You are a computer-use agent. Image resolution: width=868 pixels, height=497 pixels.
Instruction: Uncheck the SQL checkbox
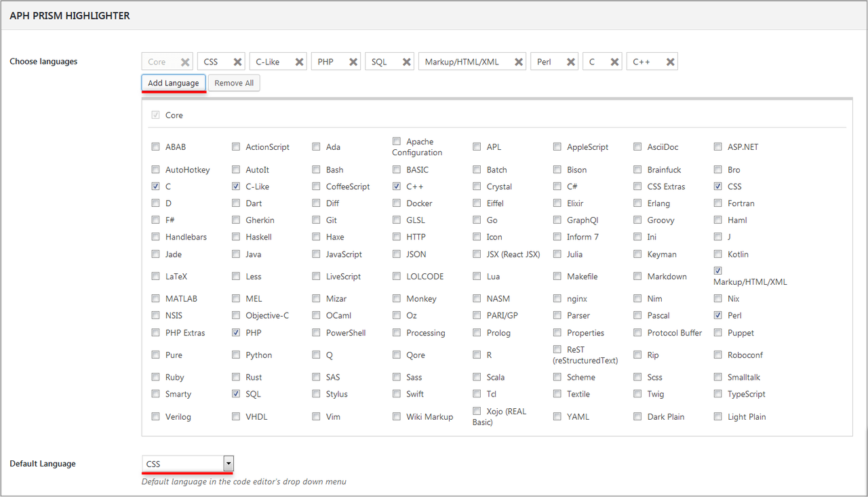coord(236,394)
